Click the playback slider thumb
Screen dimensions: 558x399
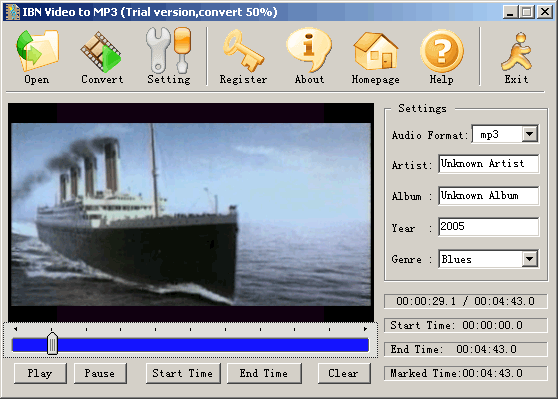(52, 343)
